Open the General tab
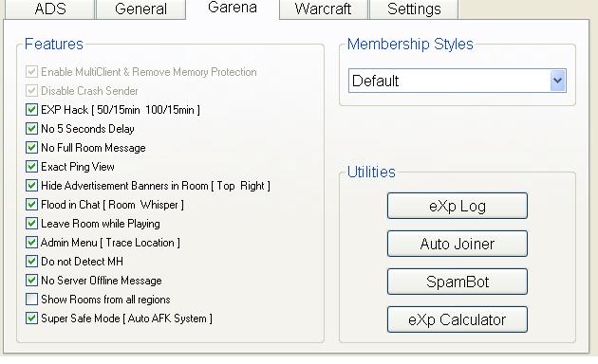The image size is (598, 364). pos(140,9)
